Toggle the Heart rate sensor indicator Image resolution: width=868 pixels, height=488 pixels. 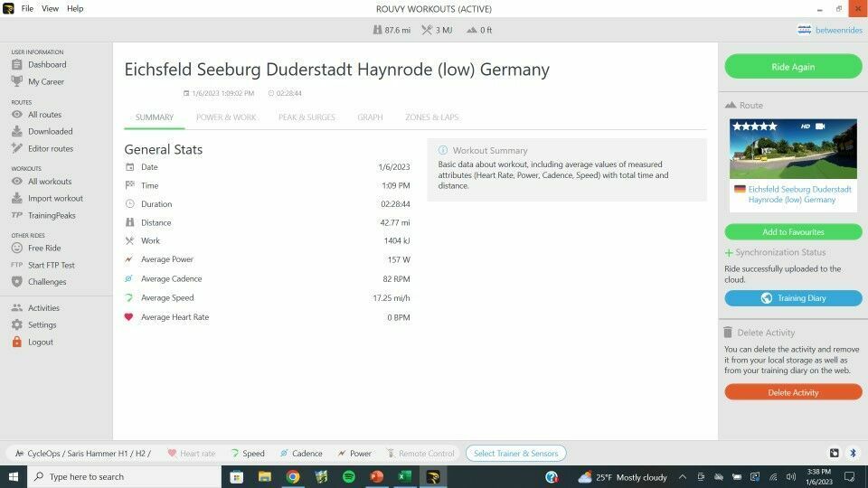click(x=191, y=454)
